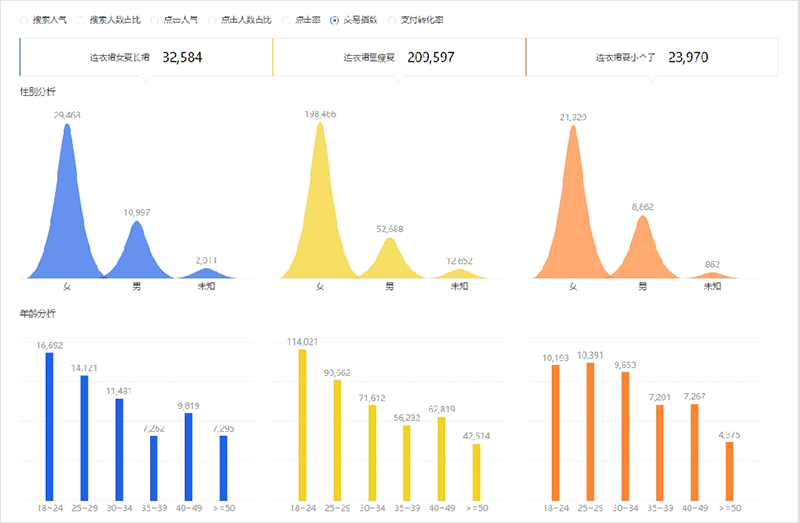
Task: Open the keyword tab showing 209,597
Action: (x=399, y=58)
